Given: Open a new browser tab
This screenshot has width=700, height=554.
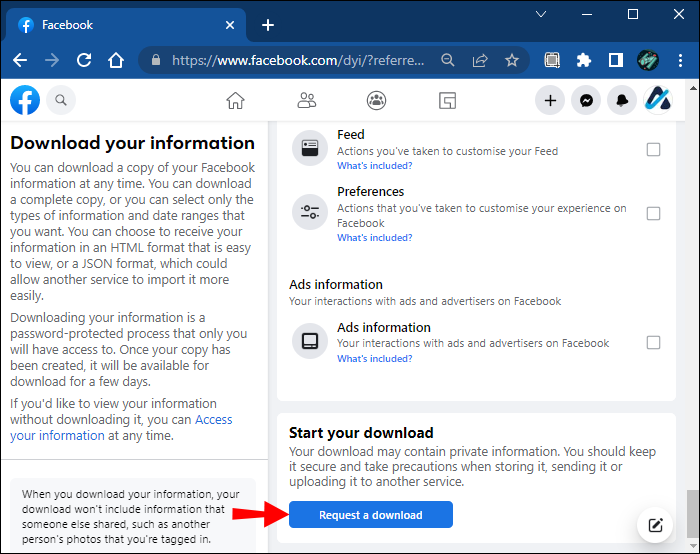Looking at the screenshot, I should pos(268,25).
